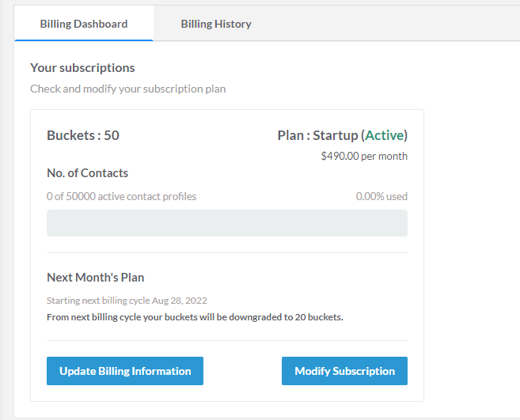Click the $490.00 per month price
This screenshot has height=420, width=520.
point(364,156)
